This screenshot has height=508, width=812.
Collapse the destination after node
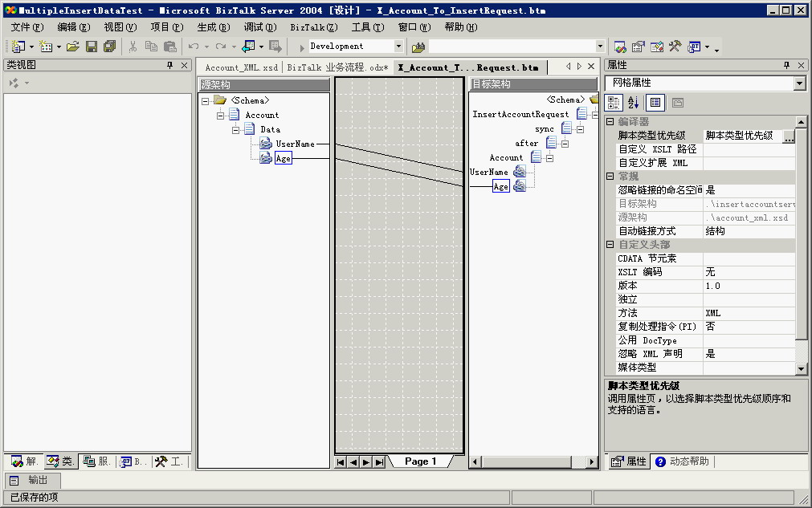pyautogui.click(x=565, y=144)
